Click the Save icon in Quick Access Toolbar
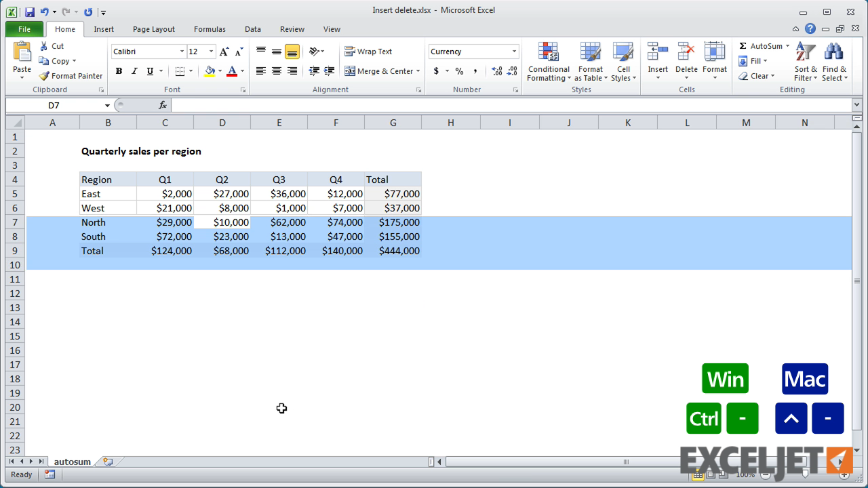 (30, 12)
